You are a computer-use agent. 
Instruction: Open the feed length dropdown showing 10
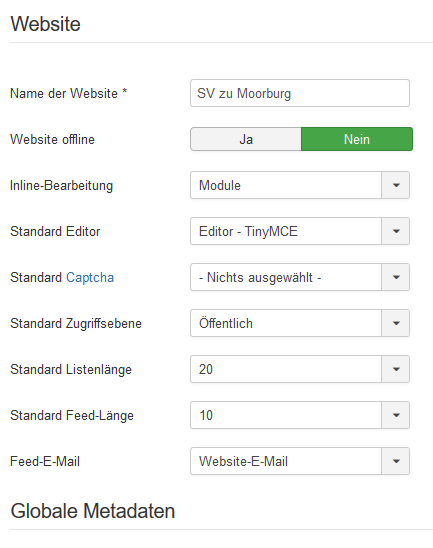(x=300, y=416)
